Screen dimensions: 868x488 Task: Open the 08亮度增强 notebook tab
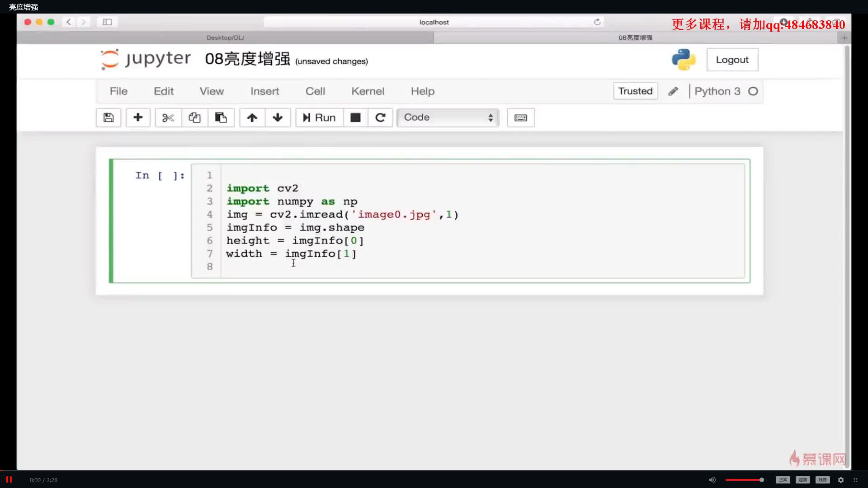[x=636, y=37]
